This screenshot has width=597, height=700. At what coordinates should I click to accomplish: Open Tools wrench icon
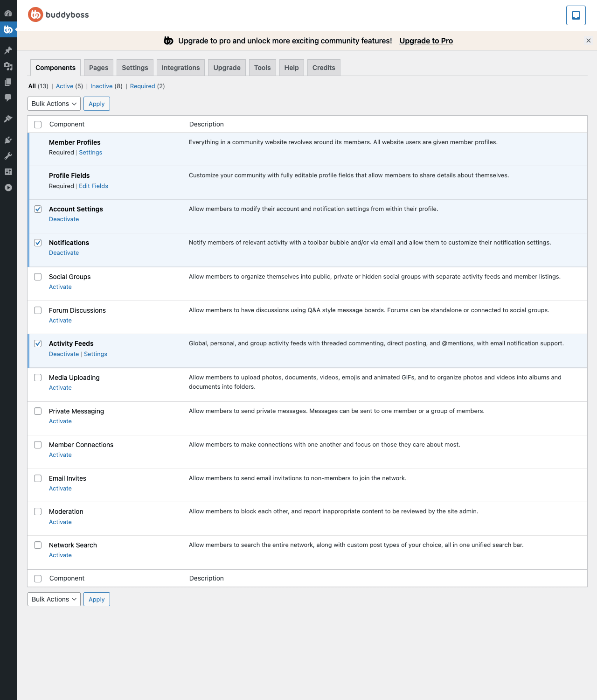pyautogui.click(x=8, y=156)
